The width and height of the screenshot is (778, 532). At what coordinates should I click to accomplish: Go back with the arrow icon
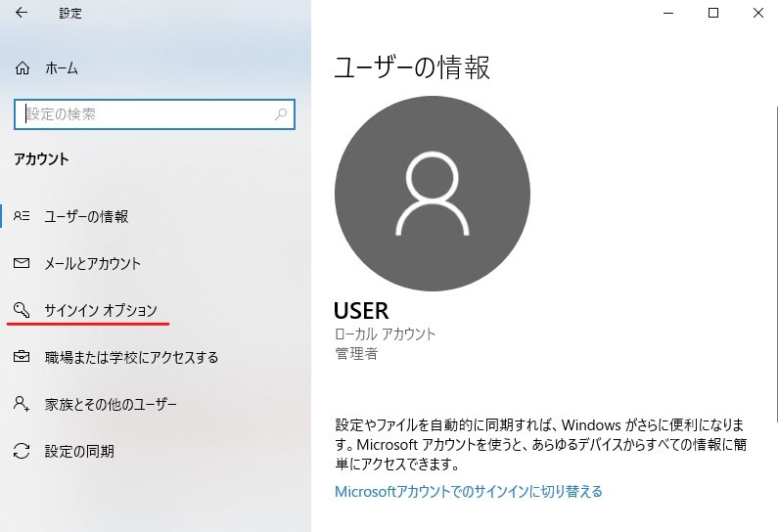[22, 13]
